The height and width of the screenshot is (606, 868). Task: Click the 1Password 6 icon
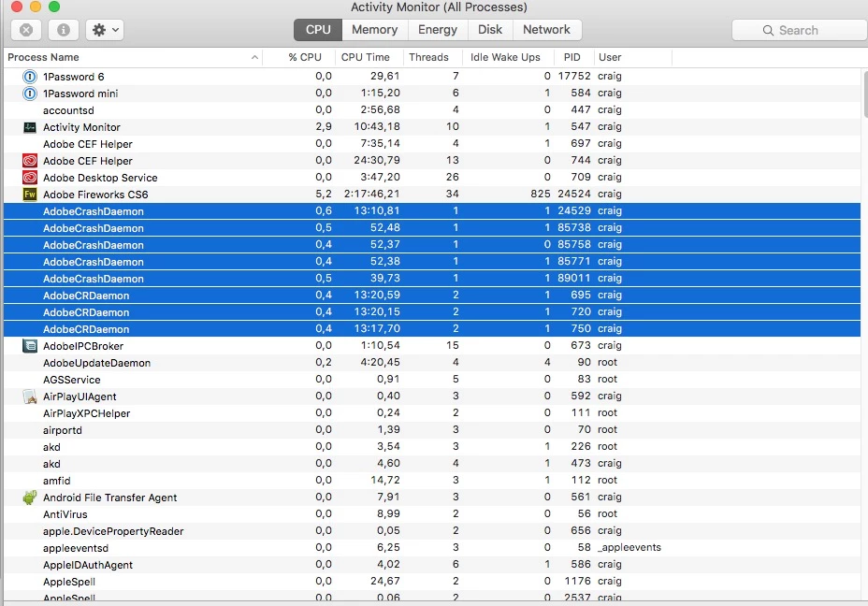click(30, 77)
